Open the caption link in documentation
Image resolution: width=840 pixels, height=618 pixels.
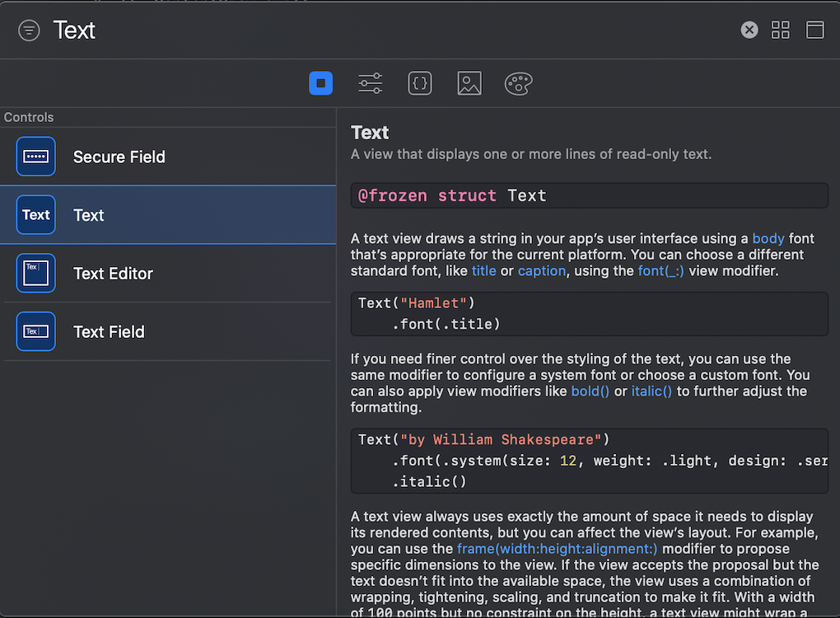point(541,270)
